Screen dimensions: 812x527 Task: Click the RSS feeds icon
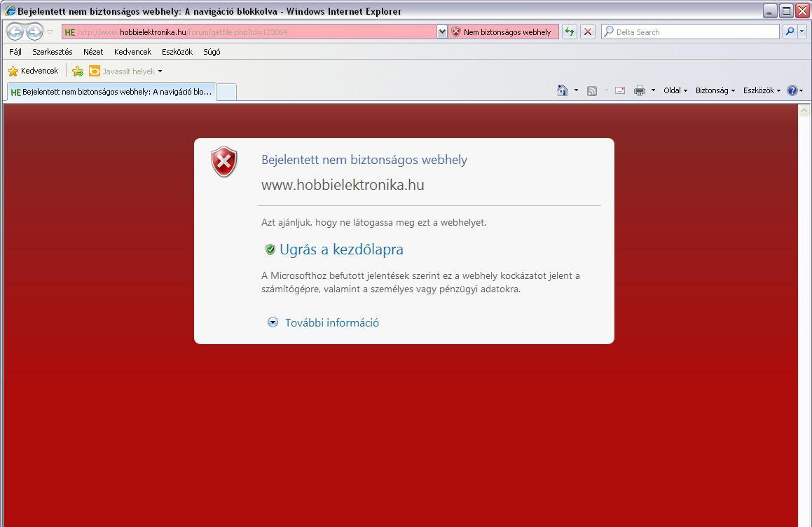point(592,90)
